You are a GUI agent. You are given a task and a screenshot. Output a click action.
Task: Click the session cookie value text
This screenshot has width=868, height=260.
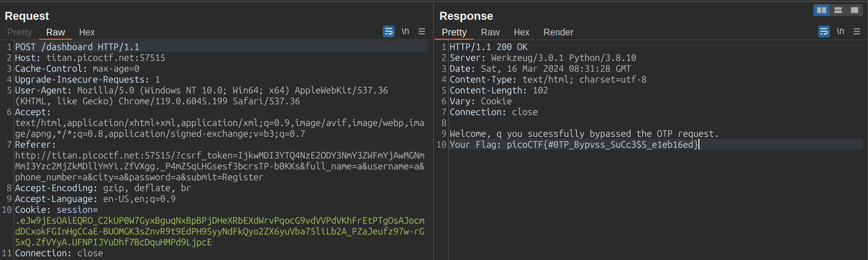219,231
